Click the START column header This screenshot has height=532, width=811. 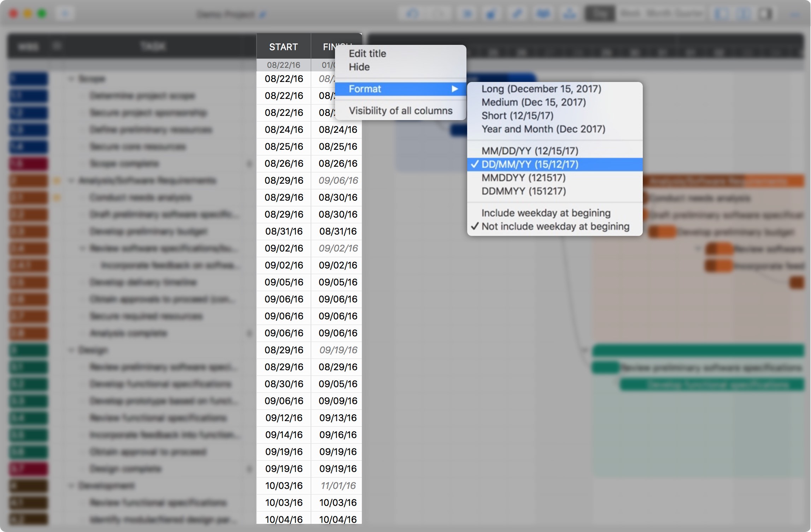tap(283, 47)
